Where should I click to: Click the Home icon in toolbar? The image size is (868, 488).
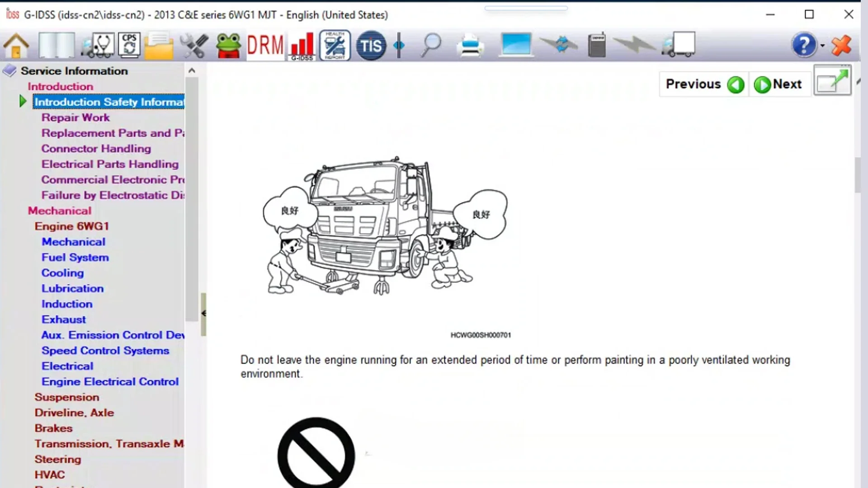coord(16,45)
